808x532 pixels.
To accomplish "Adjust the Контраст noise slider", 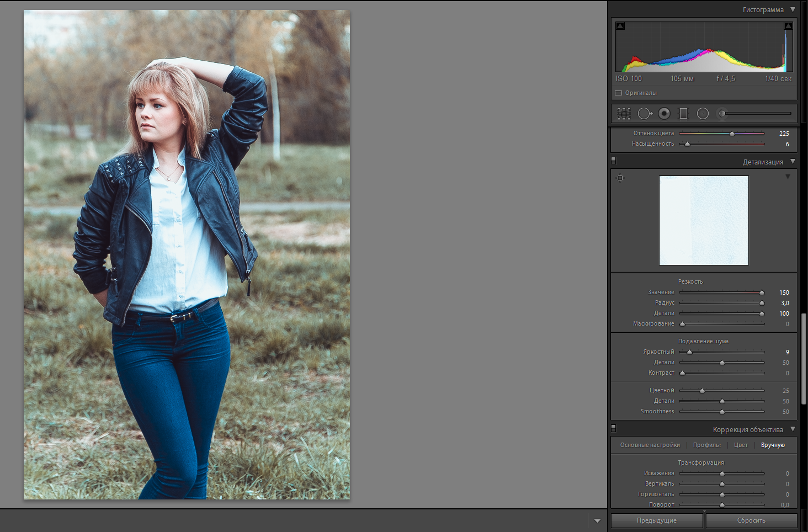I will coord(682,373).
